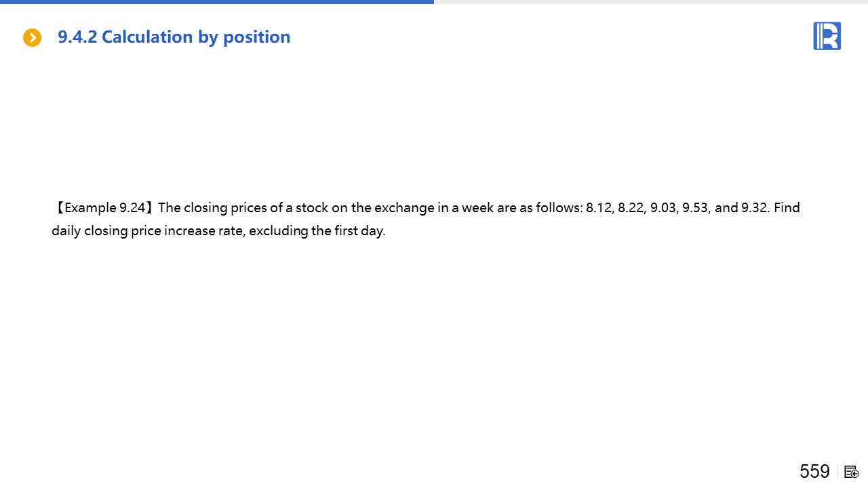Click the orange chevron icon beside heading

pos(32,37)
